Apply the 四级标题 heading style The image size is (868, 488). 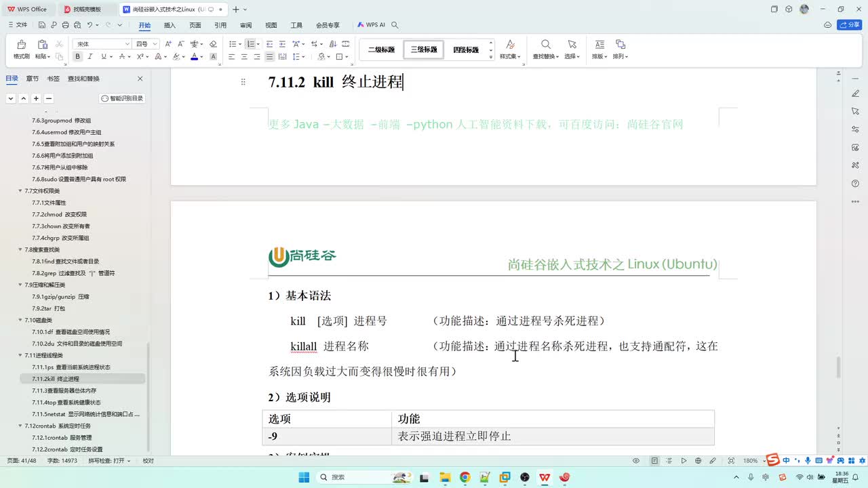(x=466, y=49)
